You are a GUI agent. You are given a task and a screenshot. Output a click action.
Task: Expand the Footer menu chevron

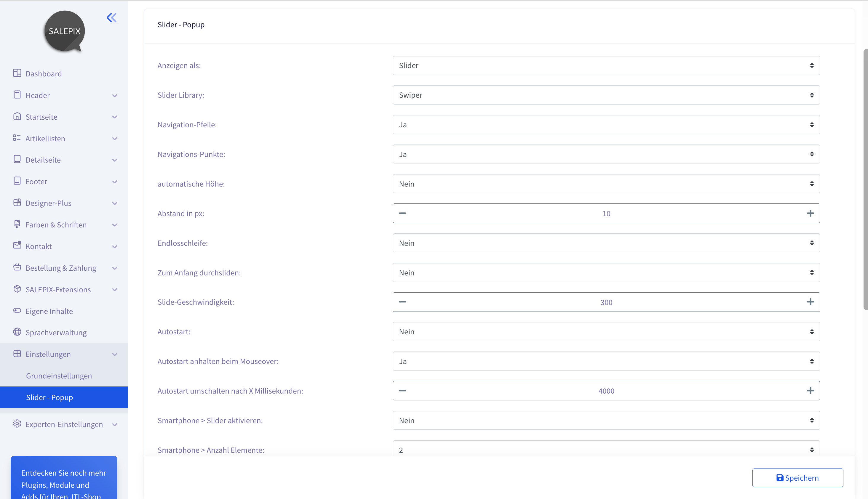(115, 182)
